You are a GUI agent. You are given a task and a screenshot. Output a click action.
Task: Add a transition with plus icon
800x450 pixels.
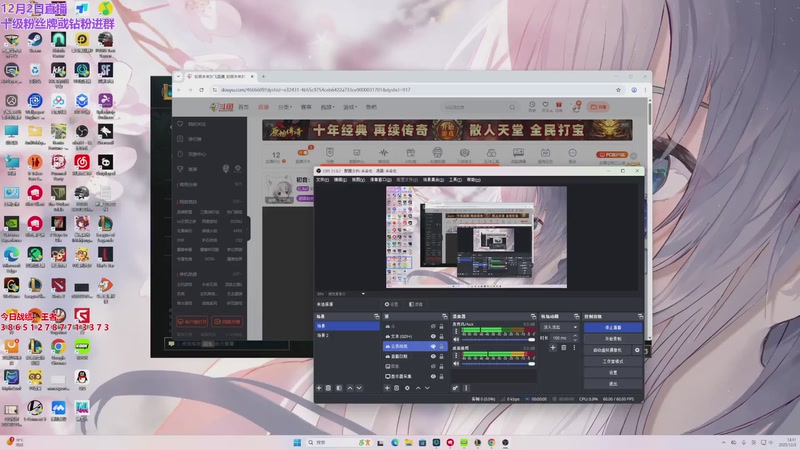pos(553,347)
